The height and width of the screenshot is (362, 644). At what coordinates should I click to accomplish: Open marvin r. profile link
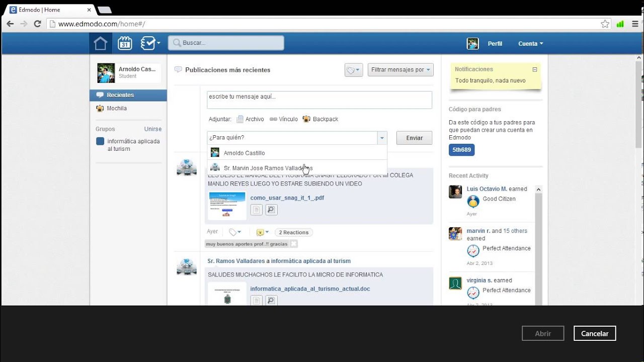(478, 231)
